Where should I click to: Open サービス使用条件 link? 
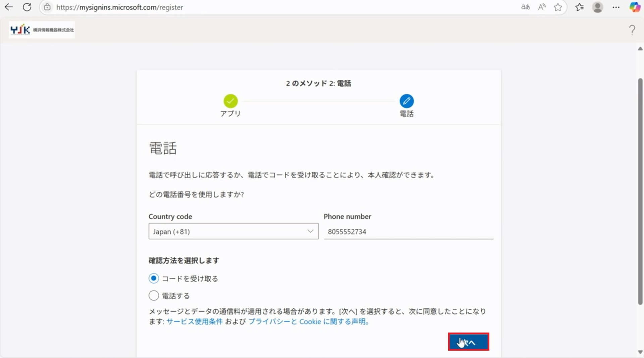click(195, 321)
